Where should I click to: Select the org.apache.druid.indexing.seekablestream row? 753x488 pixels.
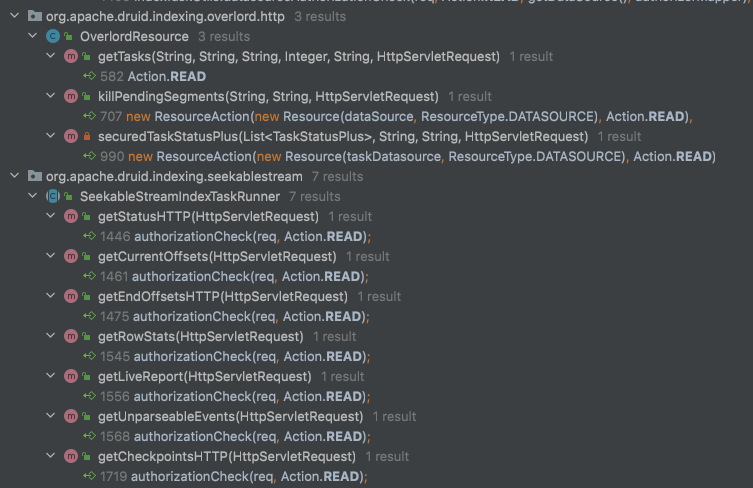pyautogui.click(x=376, y=176)
